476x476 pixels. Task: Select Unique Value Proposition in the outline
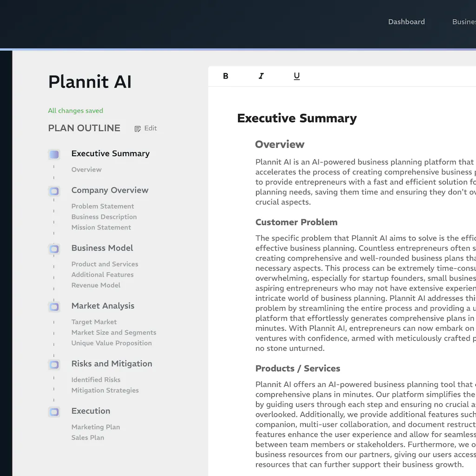pyautogui.click(x=112, y=343)
